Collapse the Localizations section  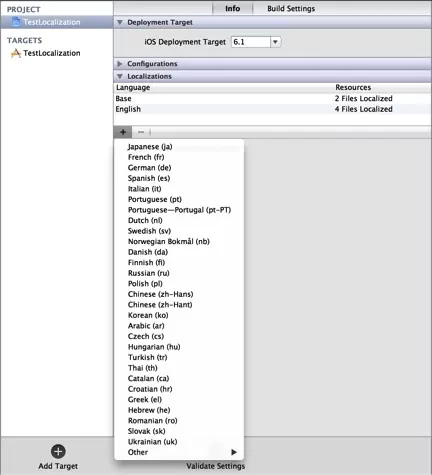click(x=120, y=76)
